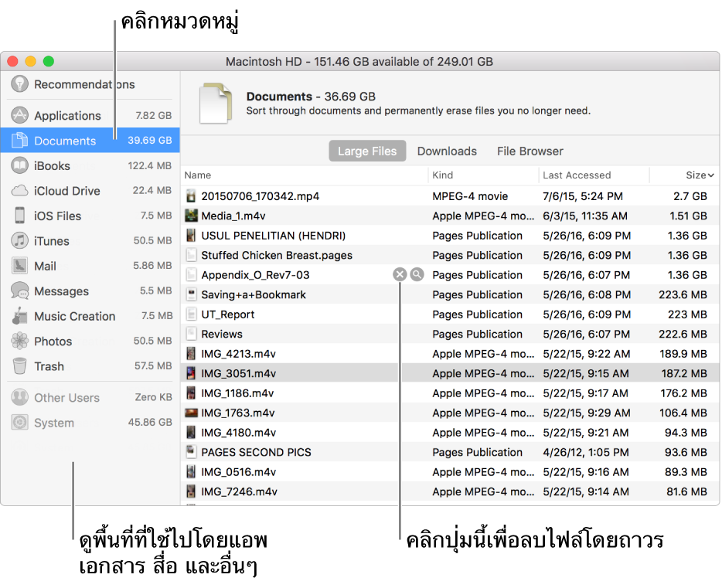722x588 pixels.
Task: Select the IMG_4180.m4v file
Action: (239, 433)
